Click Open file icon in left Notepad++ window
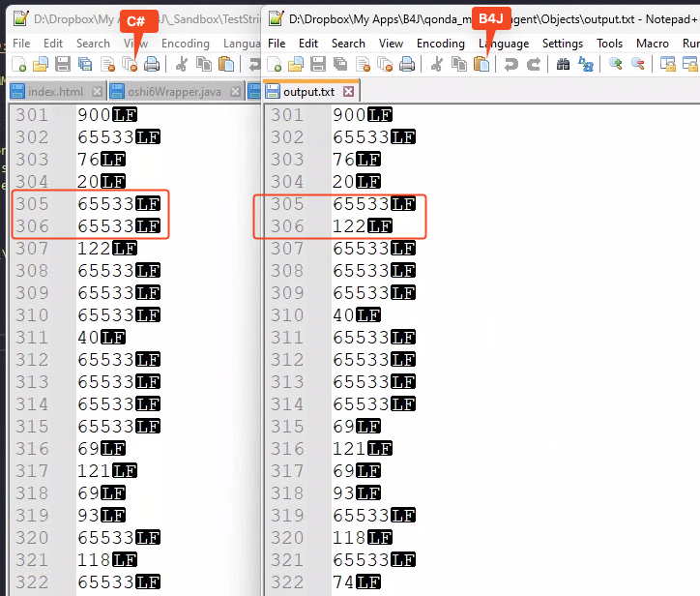700x596 pixels. (x=41, y=64)
